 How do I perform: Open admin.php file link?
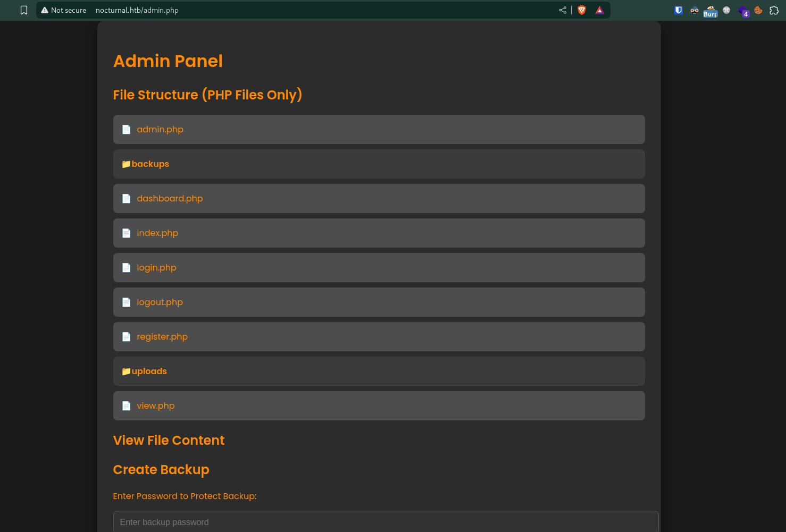[x=160, y=129]
